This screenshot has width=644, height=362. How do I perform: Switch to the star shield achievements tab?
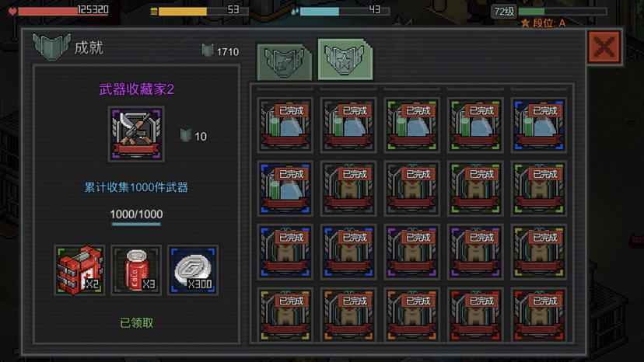click(345, 60)
